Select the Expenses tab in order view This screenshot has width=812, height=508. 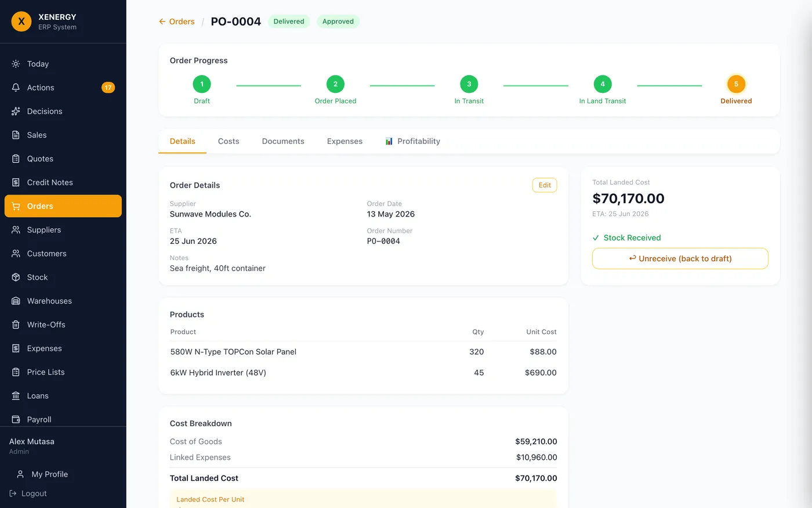point(345,141)
